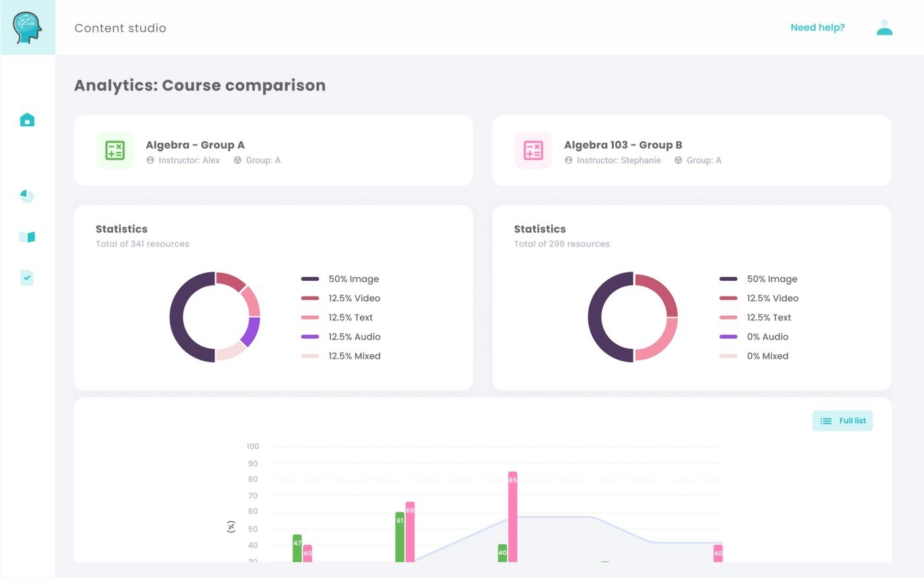This screenshot has height=578, width=924.
Task: Click Total of 298 resources text
Action: click(x=562, y=244)
